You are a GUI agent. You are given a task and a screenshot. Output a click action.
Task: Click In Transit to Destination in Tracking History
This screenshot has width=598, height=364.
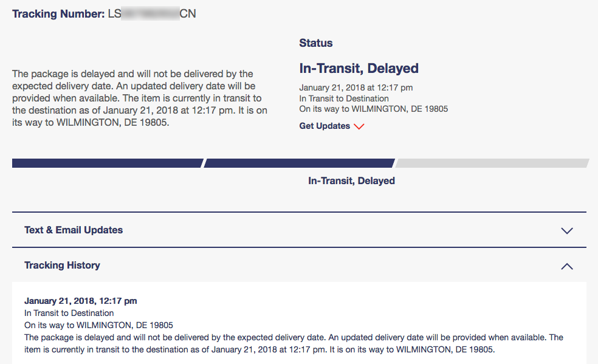(69, 313)
